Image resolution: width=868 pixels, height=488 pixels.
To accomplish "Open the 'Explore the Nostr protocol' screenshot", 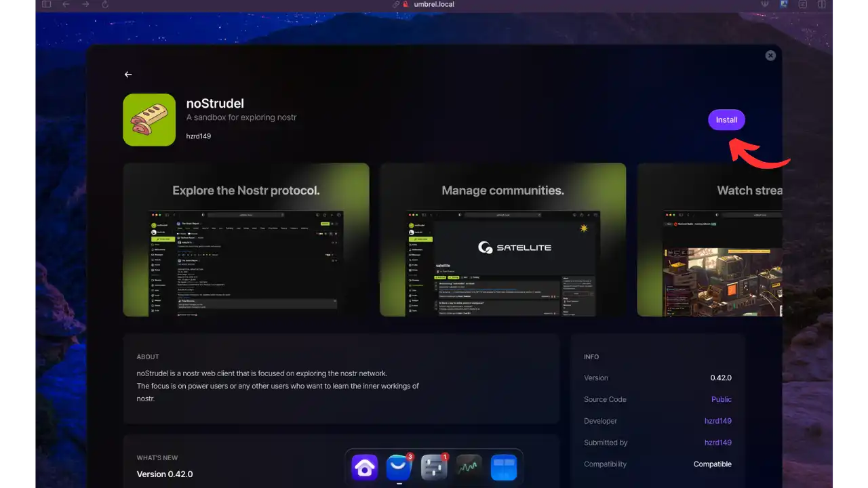I will pyautogui.click(x=245, y=239).
